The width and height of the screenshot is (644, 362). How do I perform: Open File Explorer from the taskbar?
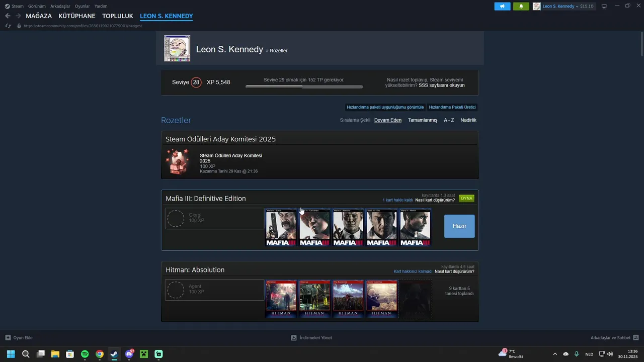click(x=55, y=354)
